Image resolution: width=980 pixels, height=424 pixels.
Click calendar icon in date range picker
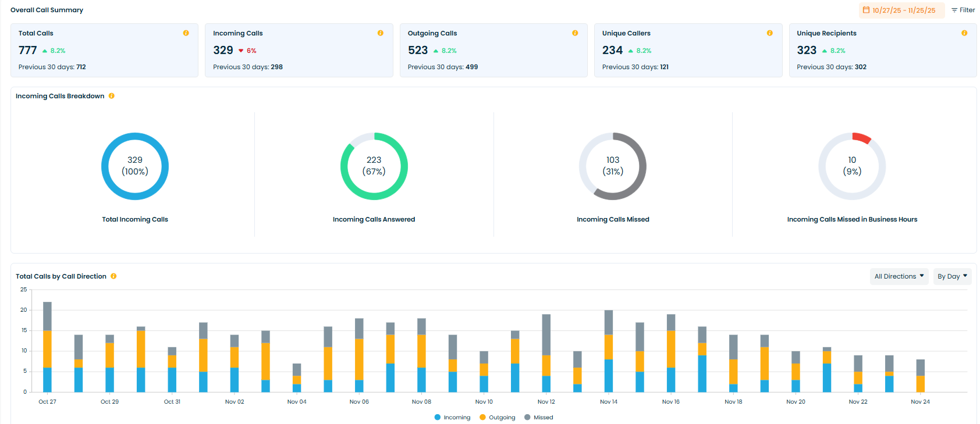pyautogui.click(x=866, y=10)
